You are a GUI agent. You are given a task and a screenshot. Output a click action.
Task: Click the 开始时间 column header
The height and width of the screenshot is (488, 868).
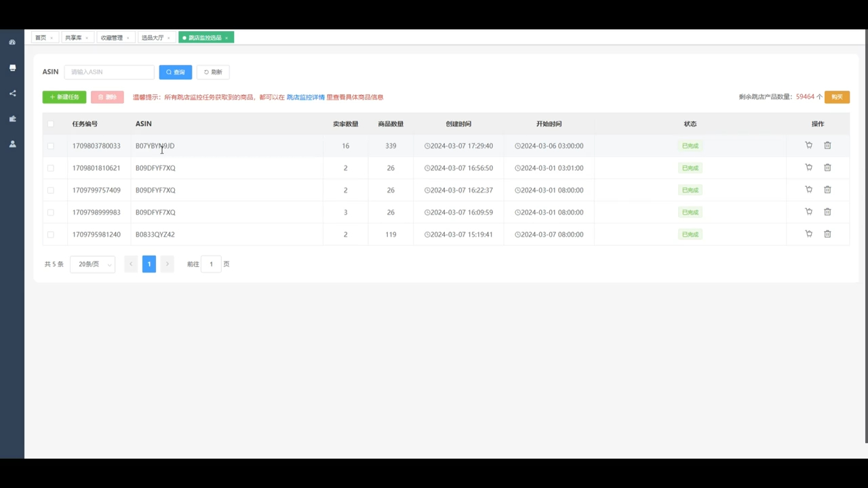[x=549, y=124]
